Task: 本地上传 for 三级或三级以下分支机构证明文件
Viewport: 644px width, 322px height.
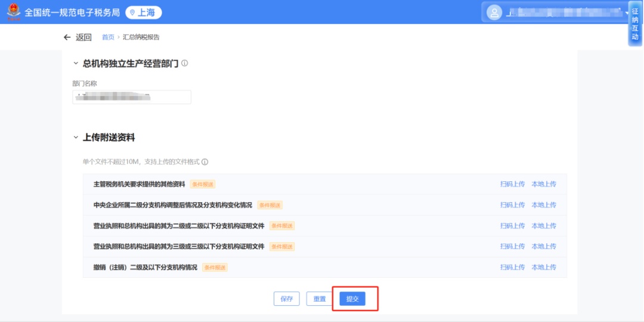Action: (544, 246)
